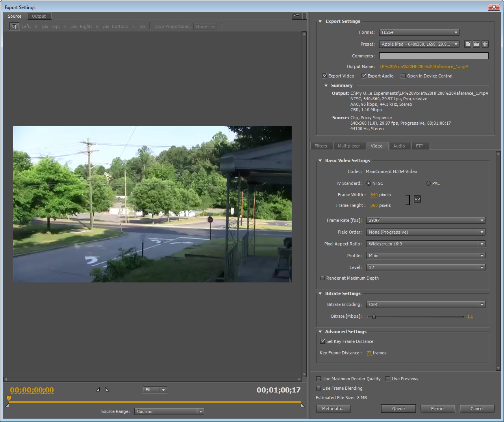Select the Crop tool icon
Viewport: 504px width, 422px height.
coord(14,26)
